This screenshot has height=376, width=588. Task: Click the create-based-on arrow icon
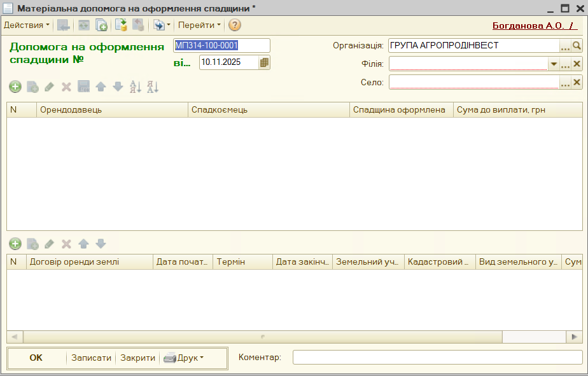(159, 25)
